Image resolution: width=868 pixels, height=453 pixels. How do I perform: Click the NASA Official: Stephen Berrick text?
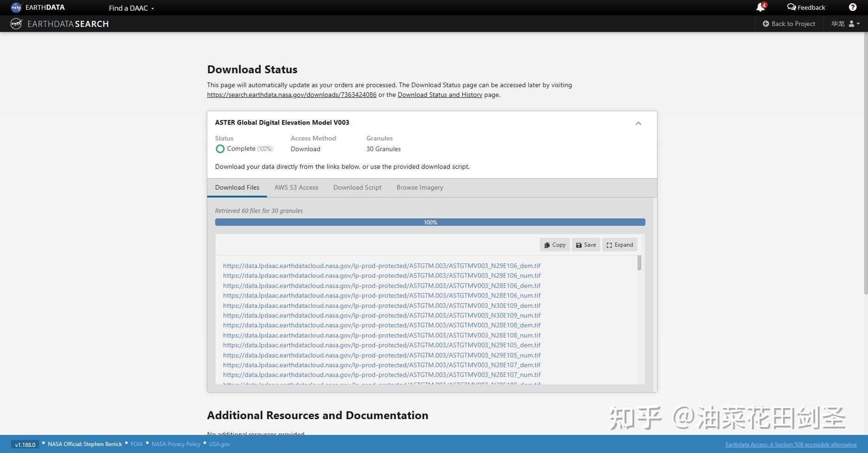pos(85,444)
